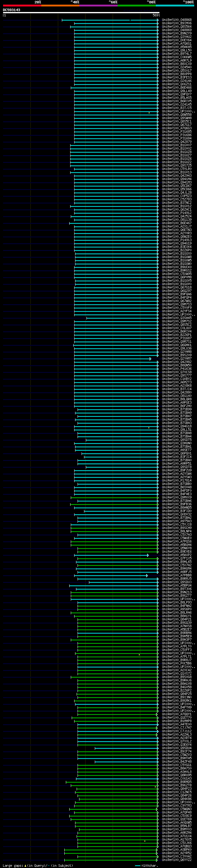Select hit label UniRef100_B6E466
The width and height of the screenshot is (197, 868).
(x=177, y=88)
